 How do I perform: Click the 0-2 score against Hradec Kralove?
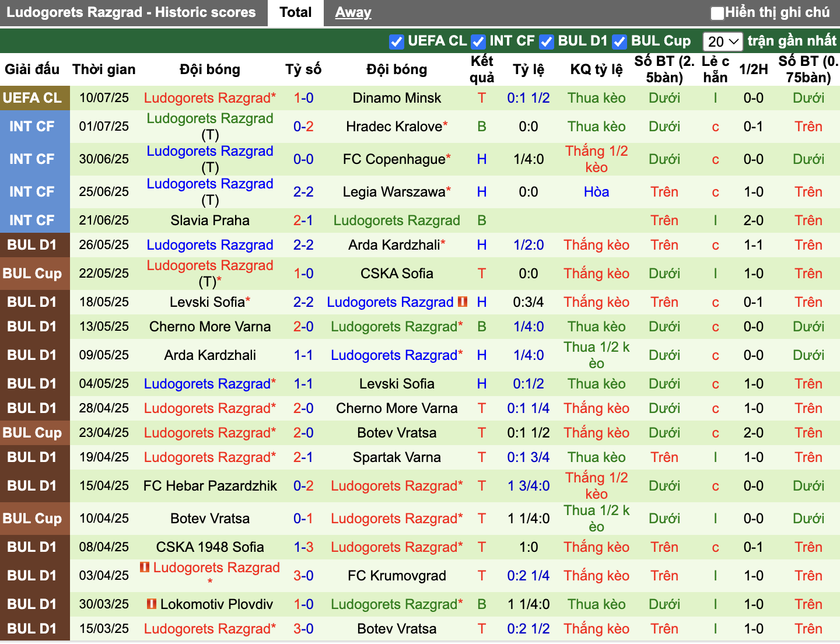(x=303, y=127)
